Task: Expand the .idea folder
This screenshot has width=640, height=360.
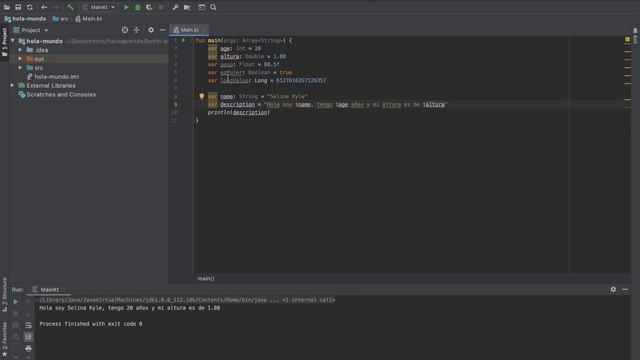Action: [20, 50]
